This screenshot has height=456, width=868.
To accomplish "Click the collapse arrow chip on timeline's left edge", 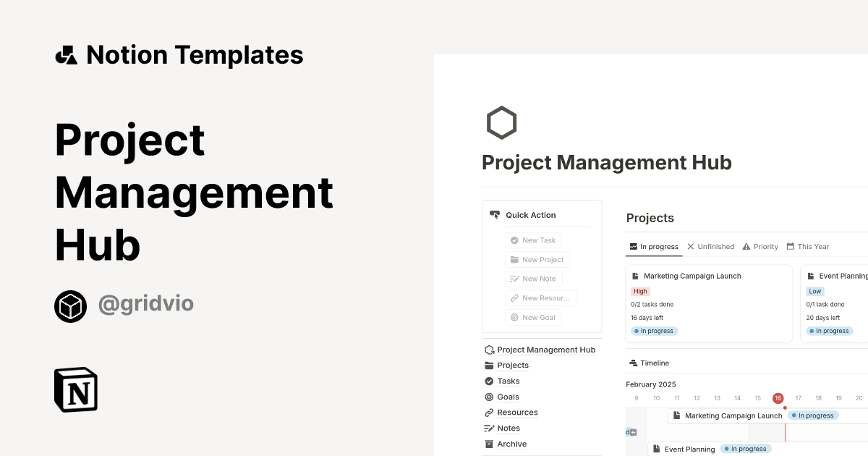I will [x=632, y=431].
